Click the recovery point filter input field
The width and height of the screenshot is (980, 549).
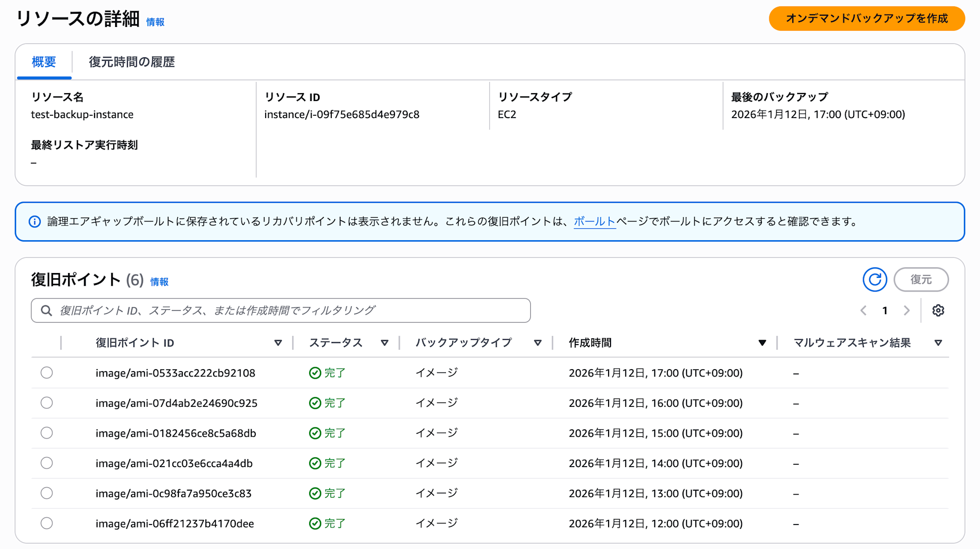point(279,310)
